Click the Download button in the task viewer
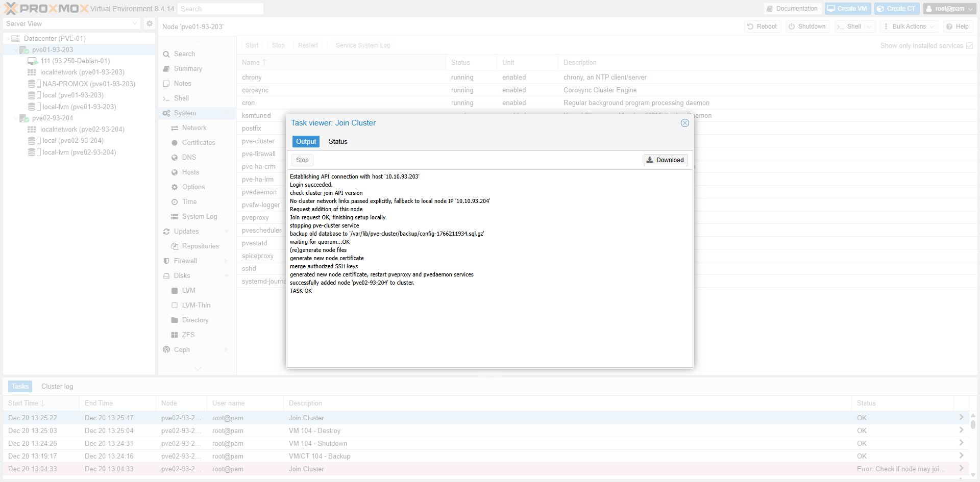 [665, 160]
